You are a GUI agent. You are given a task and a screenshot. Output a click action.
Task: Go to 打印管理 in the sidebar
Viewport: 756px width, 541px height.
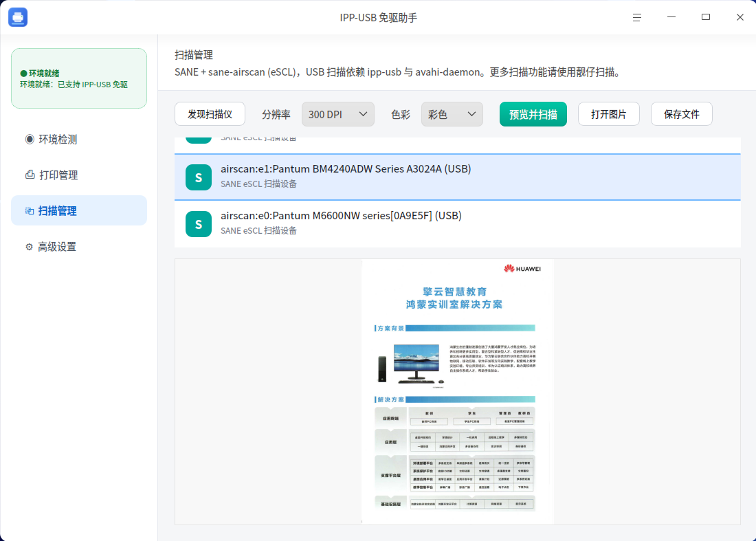tap(79, 175)
